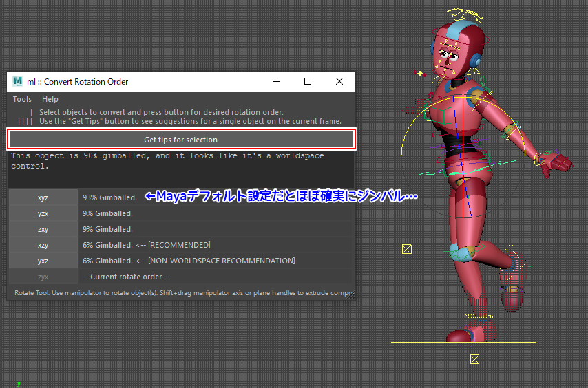
Task: Open the Tools menu
Action: point(22,100)
